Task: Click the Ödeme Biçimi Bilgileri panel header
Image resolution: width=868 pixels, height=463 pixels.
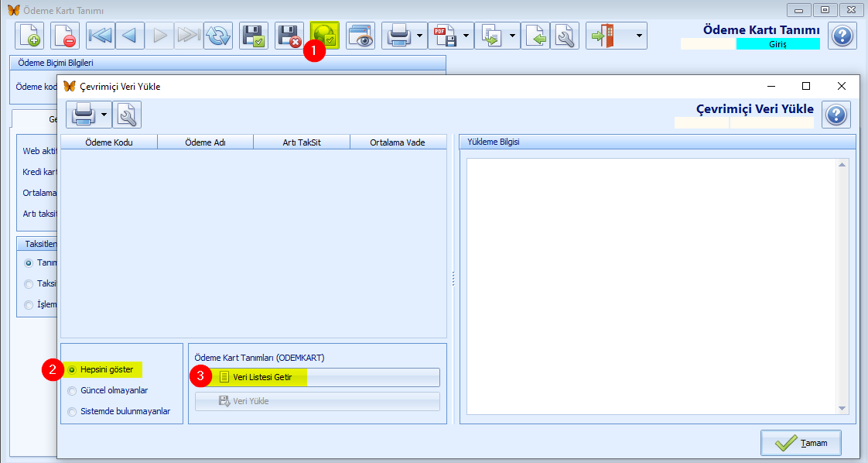Action: click(227, 63)
